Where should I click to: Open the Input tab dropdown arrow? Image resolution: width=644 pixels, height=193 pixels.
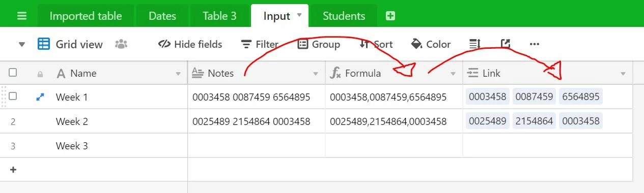pos(299,15)
